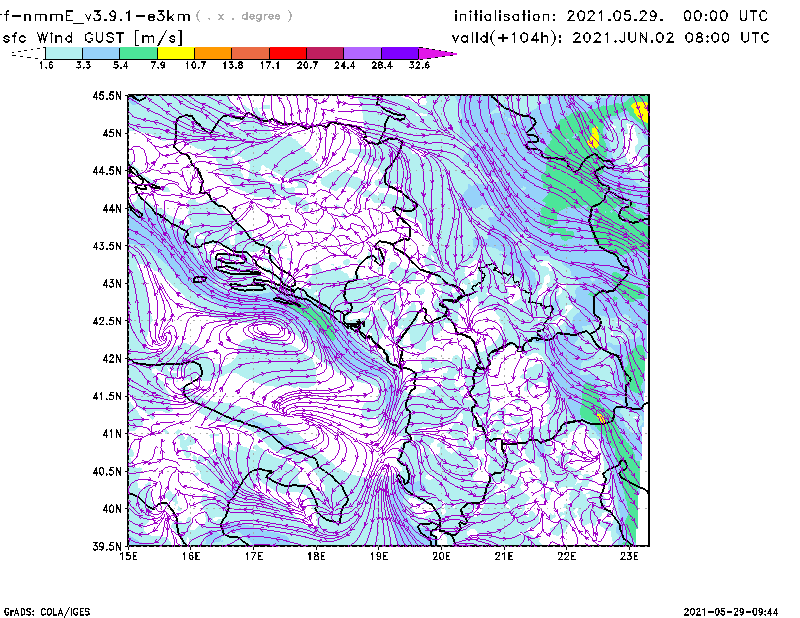The height and width of the screenshot is (618, 800).
Task: Click the crimson 20.7–24.4 legend swatch
Action: [325, 53]
